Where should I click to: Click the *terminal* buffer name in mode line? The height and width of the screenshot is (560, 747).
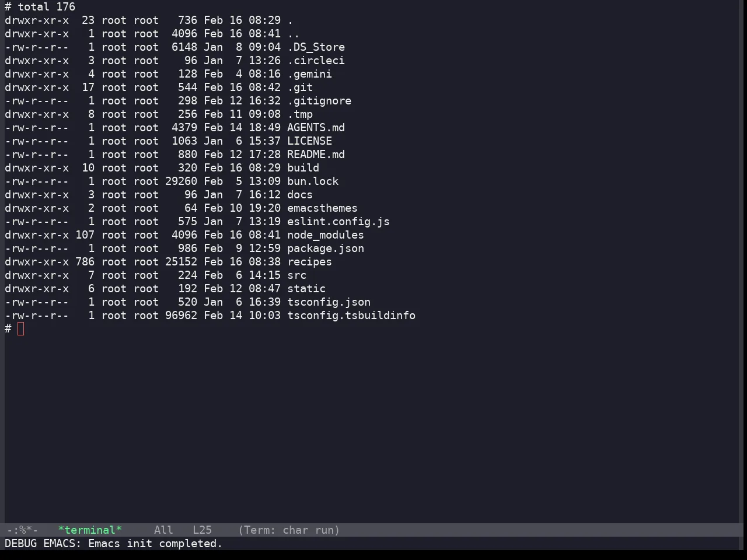pyautogui.click(x=90, y=530)
